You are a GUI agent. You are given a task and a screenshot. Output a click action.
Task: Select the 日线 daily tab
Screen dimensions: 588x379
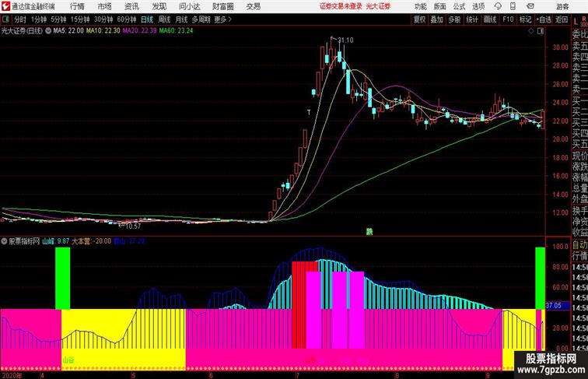[x=147, y=19]
